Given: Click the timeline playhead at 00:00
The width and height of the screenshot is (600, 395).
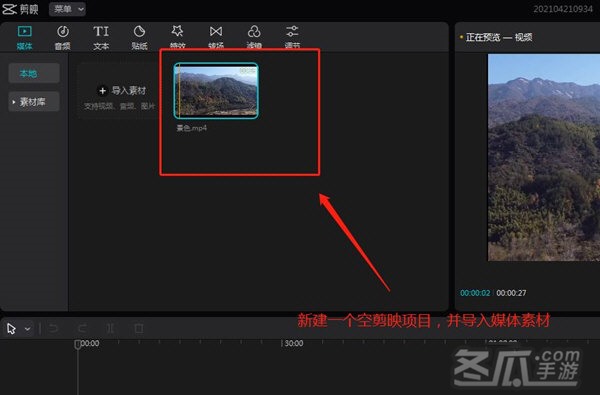Looking at the screenshot, I should [78, 344].
